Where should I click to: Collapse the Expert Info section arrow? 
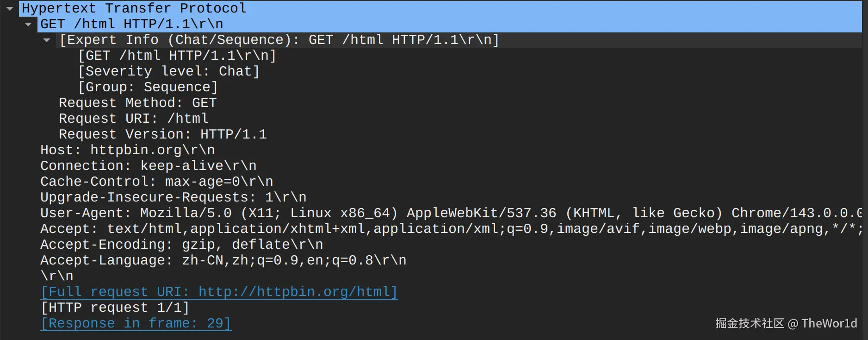coord(47,40)
